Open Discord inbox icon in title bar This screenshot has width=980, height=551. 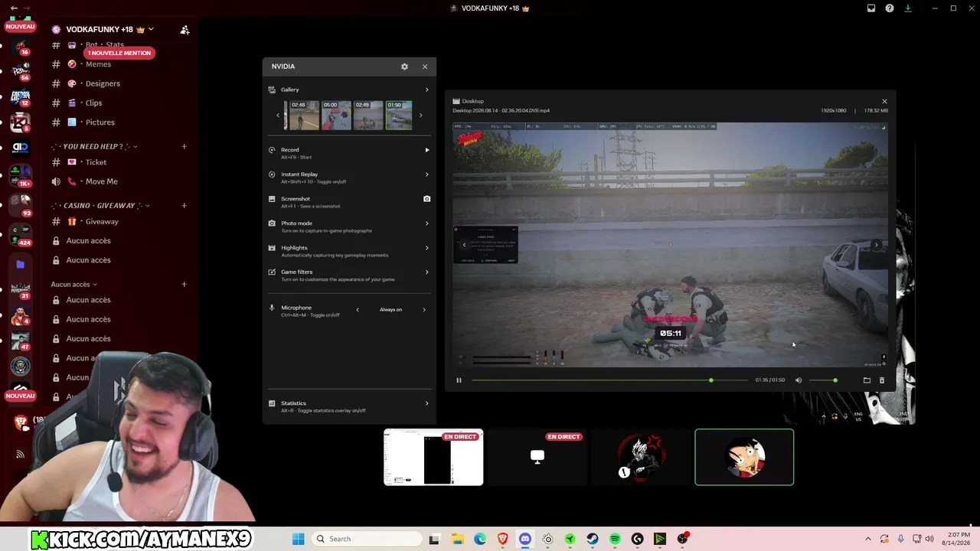pyautogui.click(x=871, y=8)
